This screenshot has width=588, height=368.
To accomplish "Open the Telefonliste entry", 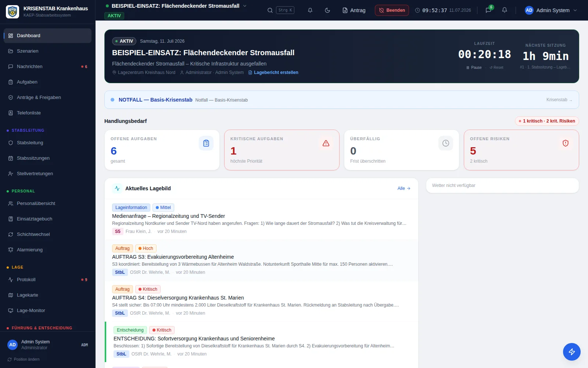I will tap(47, 113).
